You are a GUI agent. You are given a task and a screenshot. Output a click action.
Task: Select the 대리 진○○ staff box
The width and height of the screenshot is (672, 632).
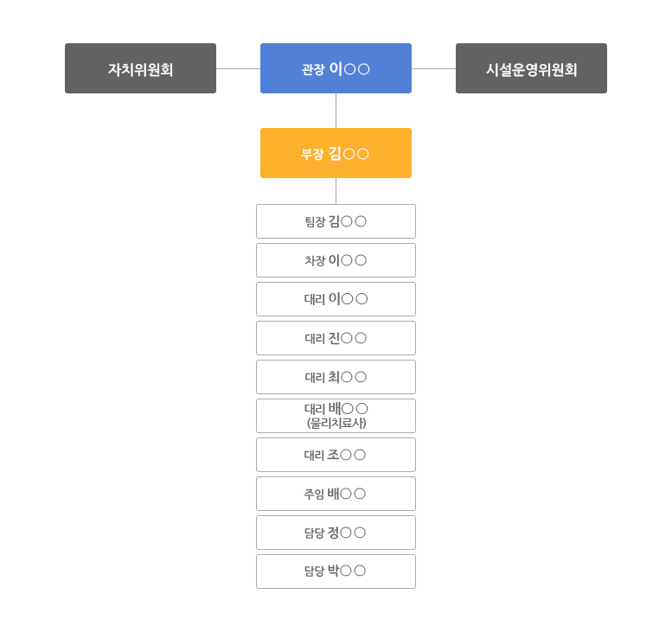click(x=336, y=338)
